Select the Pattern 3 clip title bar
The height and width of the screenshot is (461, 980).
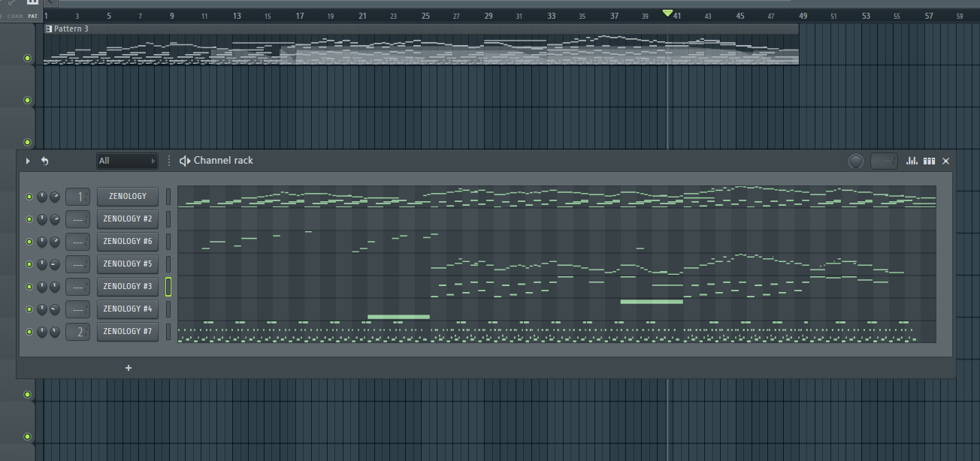click(x=421, y=29)
